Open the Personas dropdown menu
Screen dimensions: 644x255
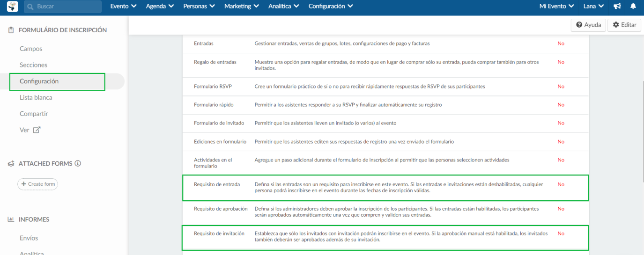pos(199,7)
